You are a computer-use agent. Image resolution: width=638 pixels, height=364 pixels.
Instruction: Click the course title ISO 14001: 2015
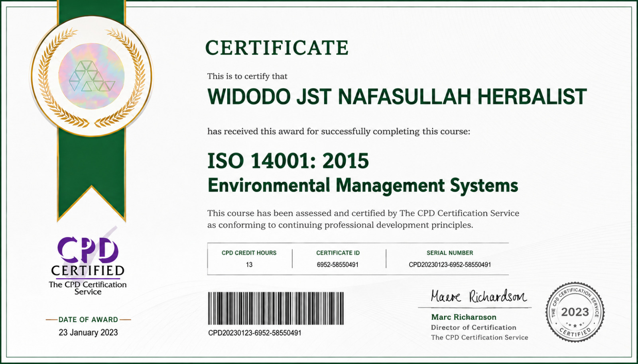(x=288, y=161)
